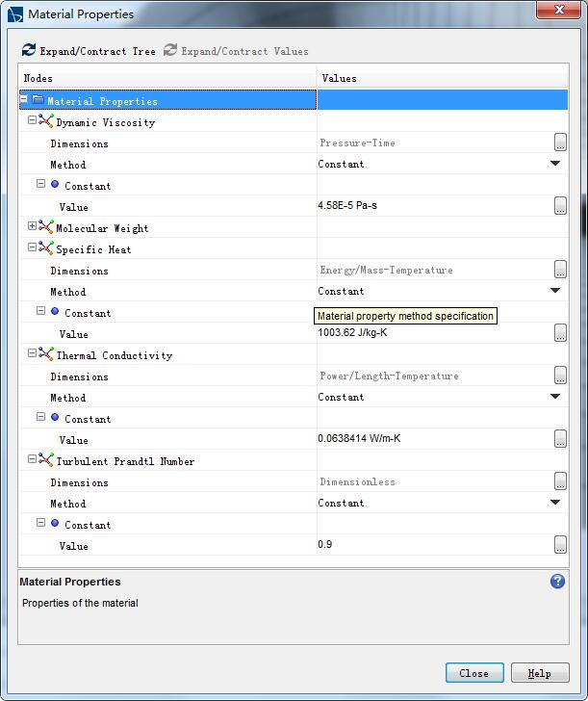The height and width of the screenshot is (701, 588).
Task: Click the 1003.62 J/kg-K value field
Action: (433, 333)
